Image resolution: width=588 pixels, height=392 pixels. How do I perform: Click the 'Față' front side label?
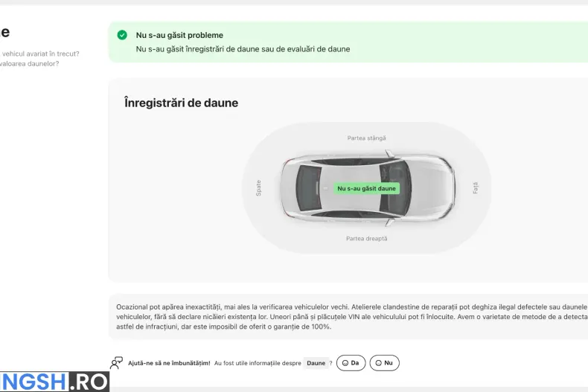[476, 188]
